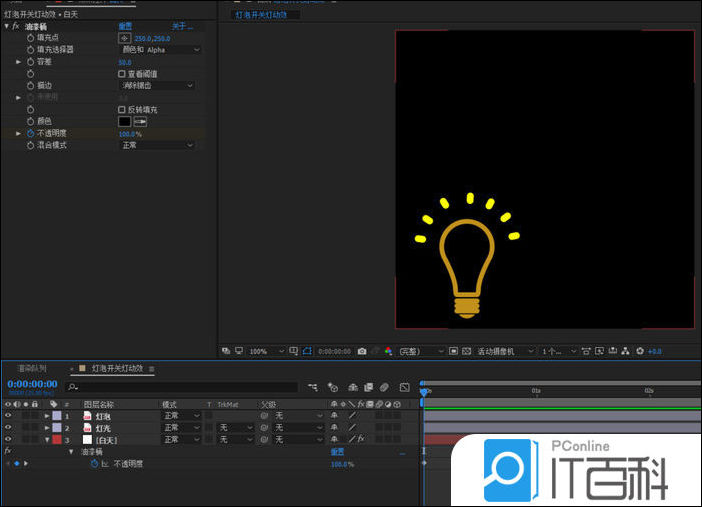Screen dimensions: 702x507
Task: Click the black color swatch for 颜色
Action: tap(125, 121)
